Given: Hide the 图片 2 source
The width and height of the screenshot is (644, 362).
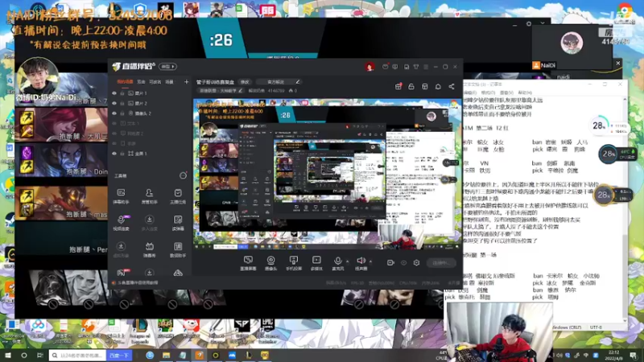Looking at the screenshot, I should (114, 104).
